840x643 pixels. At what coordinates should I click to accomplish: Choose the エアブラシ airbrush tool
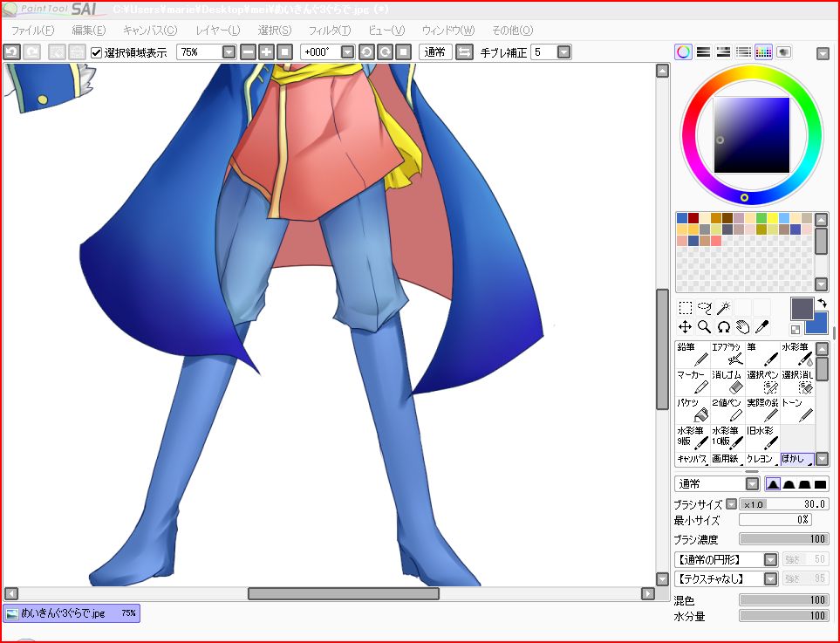[727, 354]
